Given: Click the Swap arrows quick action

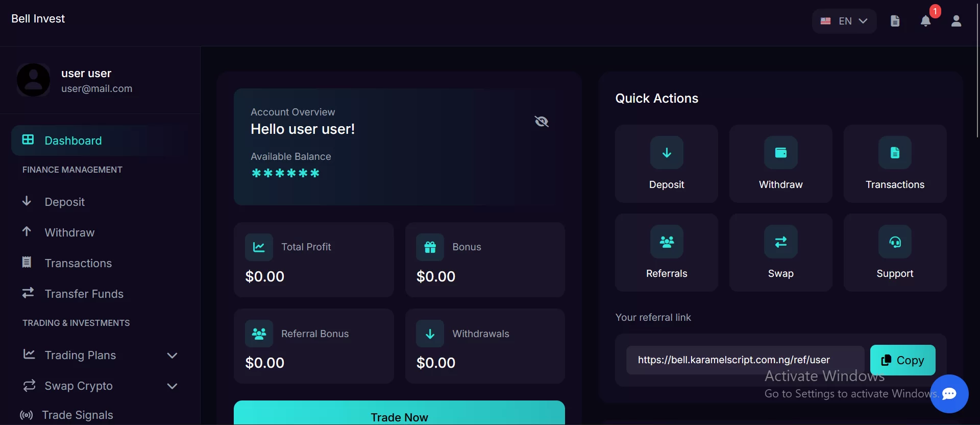Looking at the screenshot, I should [780, 242].
